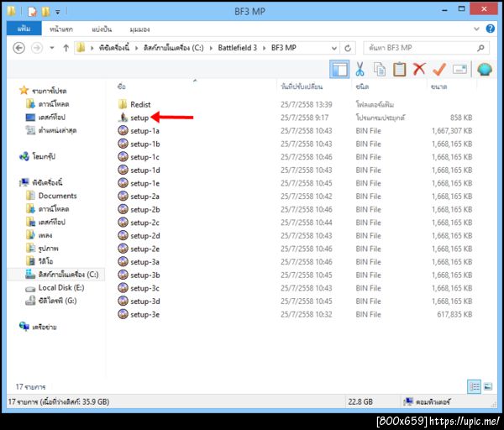The width and height of the screenshot is (504, 430).
Task: Sort by the Name column header
Action: point(122,87)
